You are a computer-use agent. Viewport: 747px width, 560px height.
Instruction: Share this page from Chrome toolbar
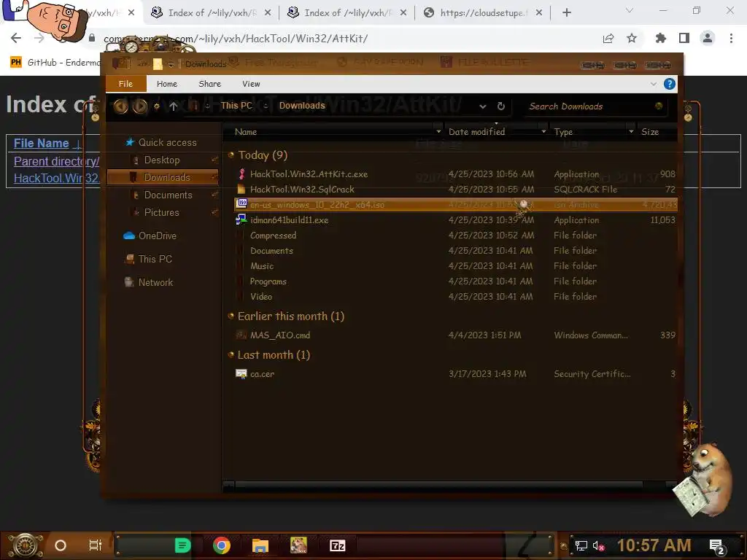coord(608,39)
